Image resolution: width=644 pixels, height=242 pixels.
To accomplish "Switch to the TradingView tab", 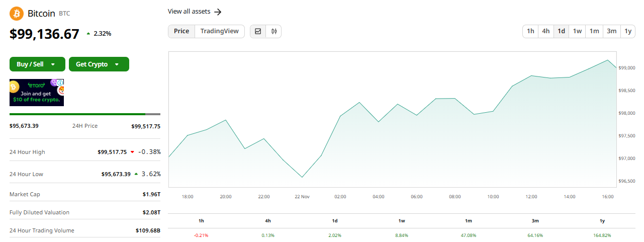I will tap(220, 31).
